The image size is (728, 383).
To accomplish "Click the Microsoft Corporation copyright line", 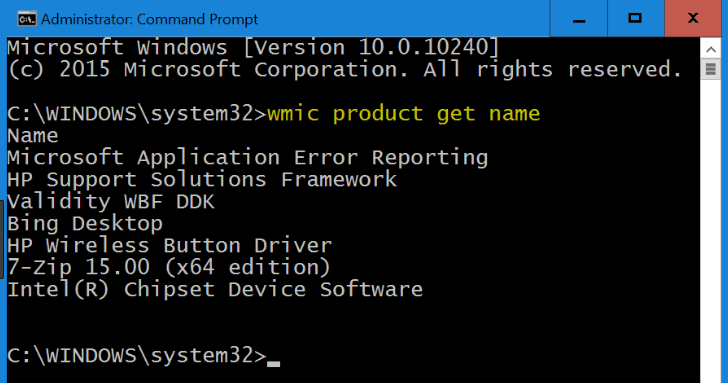I will coord(345,70).
